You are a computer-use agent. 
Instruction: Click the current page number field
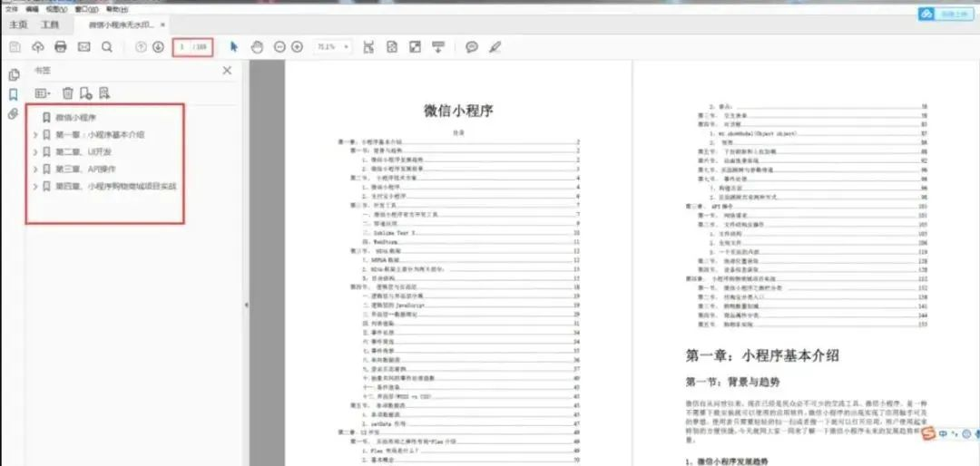pyautogui.click(x=181, y=47)
